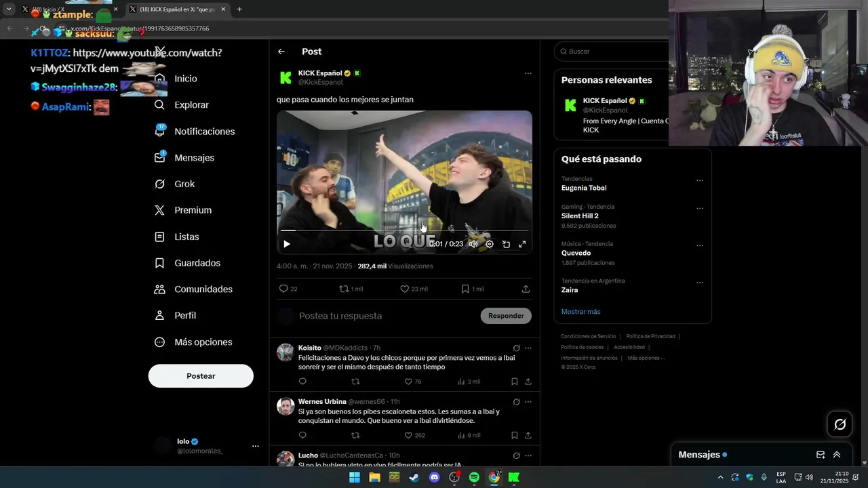
Task: Open more options for the Quevedo trend
Action: 700,245
